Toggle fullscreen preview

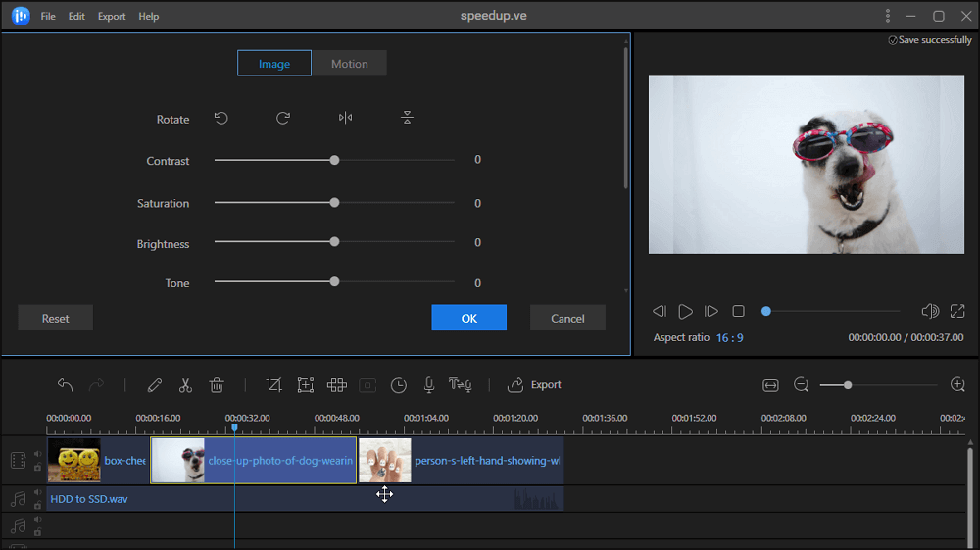(x=957, y=311)
